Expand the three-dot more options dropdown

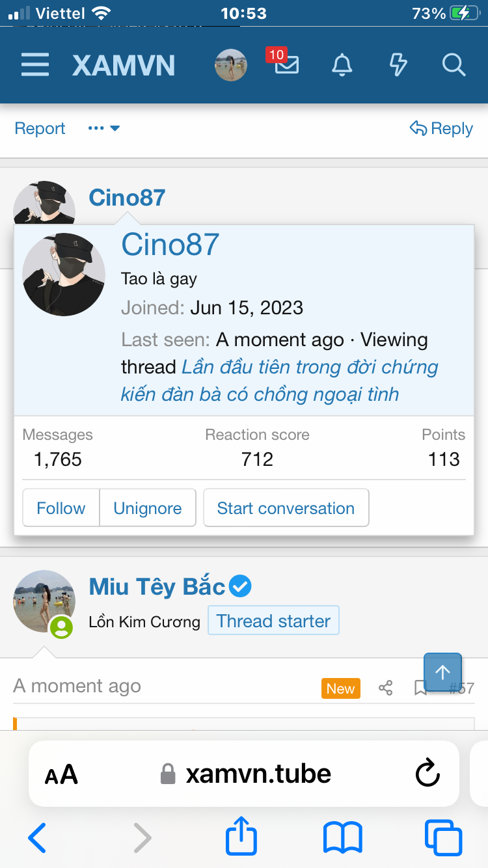pyautogui.click(x=104, y=129)
